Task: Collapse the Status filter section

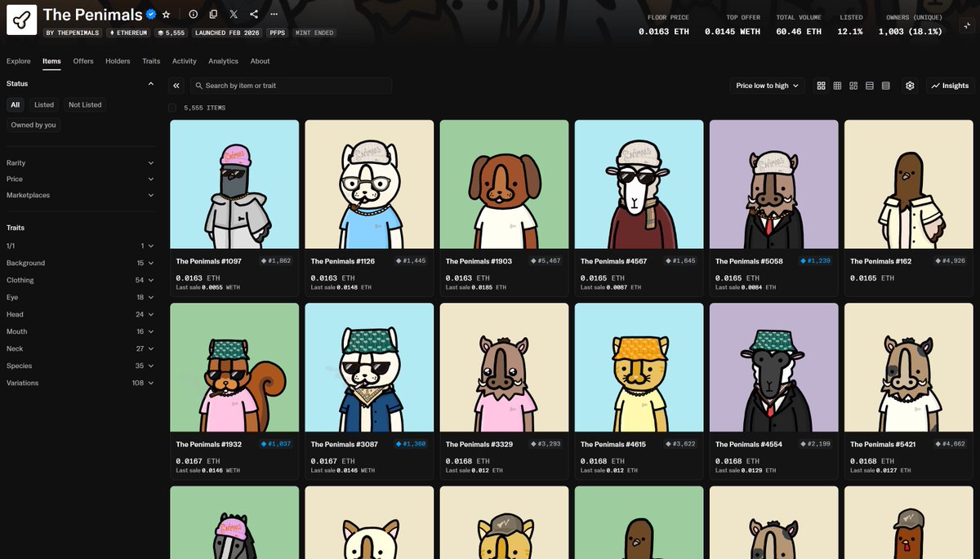Action: tap(80, 83)
